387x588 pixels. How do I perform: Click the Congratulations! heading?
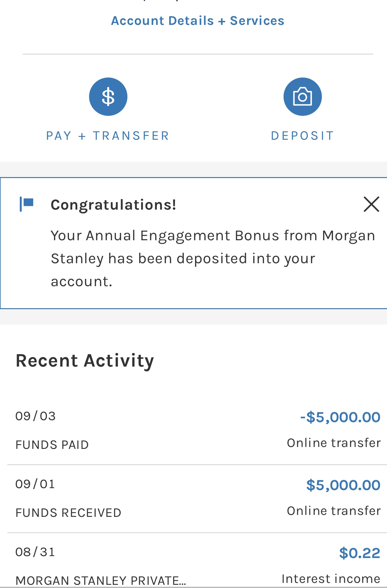pyautogui.click(x=113, y=205)
